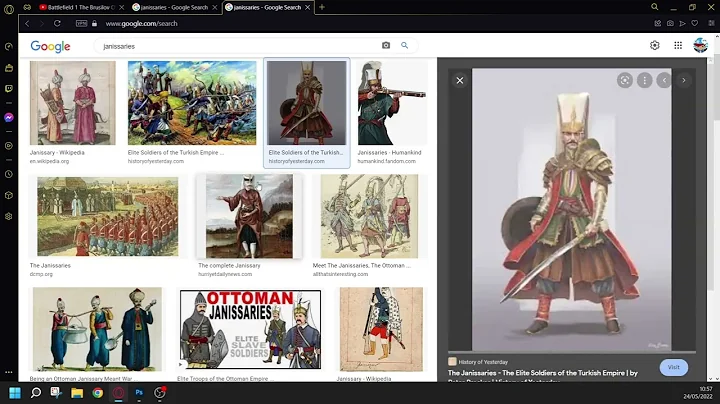Bookmark page with heart icon

[x=695, y=23]
